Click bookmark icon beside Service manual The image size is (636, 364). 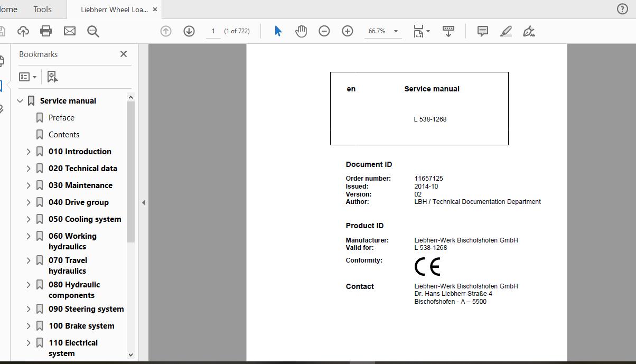point(31,100)
